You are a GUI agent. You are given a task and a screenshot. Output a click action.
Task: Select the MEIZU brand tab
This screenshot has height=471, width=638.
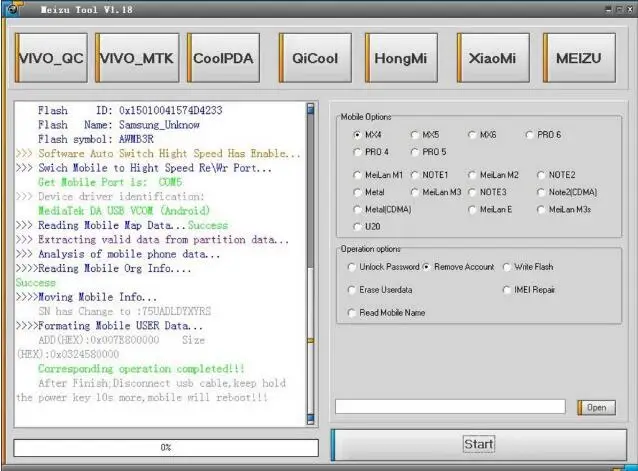579,58
